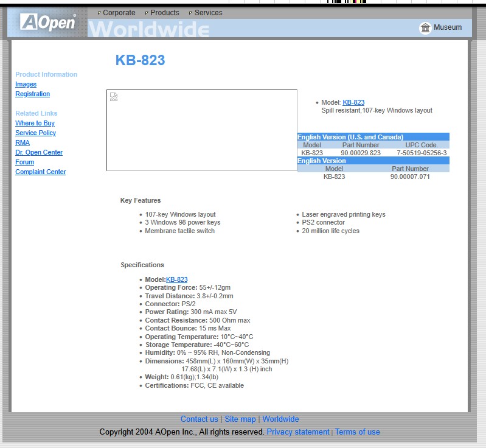Visit the Dr. Open Center link
The width and height of the screenshot is (486, 448).
[39, 152]
